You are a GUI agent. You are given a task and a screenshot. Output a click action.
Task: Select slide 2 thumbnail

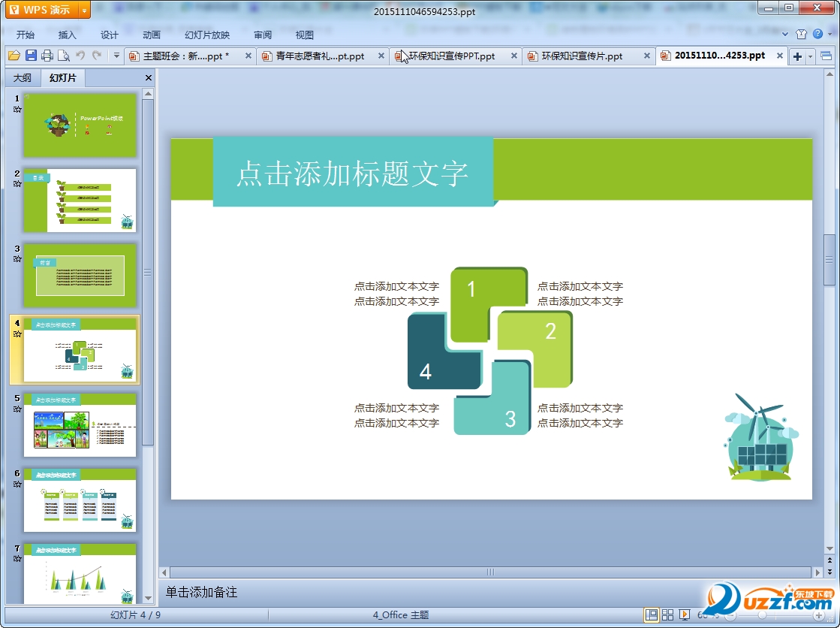(x=80, y=200)
